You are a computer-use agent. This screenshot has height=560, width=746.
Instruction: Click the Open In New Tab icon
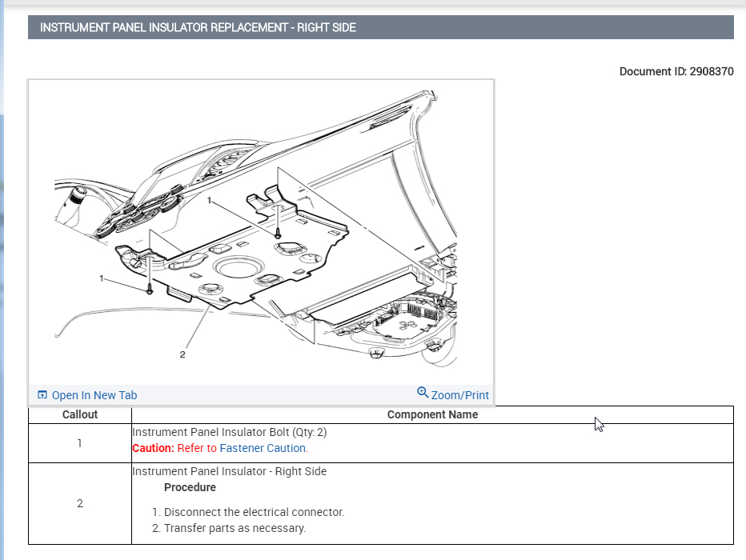click(42, 395)
